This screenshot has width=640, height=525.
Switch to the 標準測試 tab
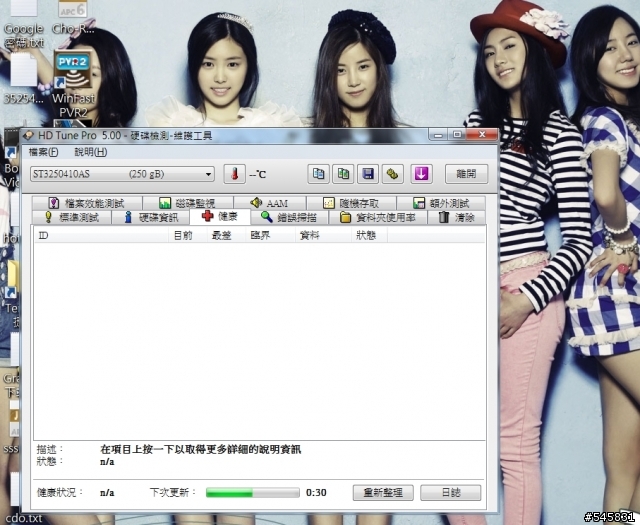click(x=70, y=217)
